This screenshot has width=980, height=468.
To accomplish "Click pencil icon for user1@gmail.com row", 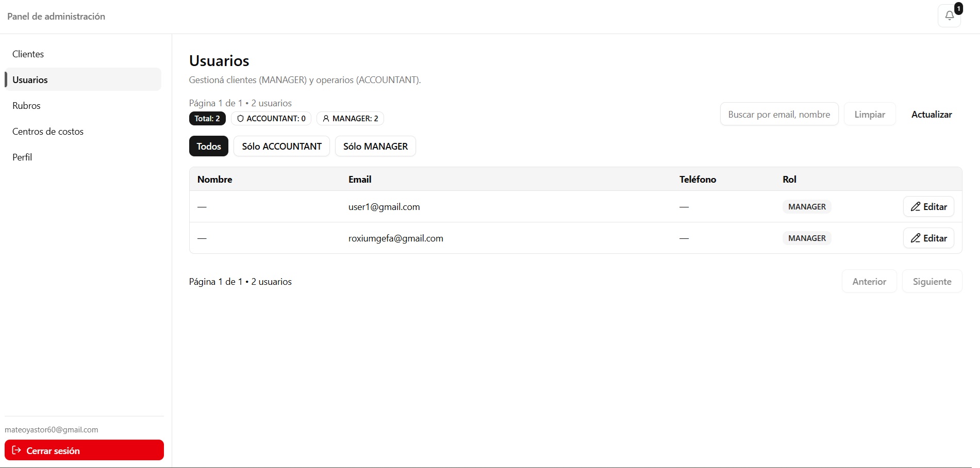I will coord(916,207).
